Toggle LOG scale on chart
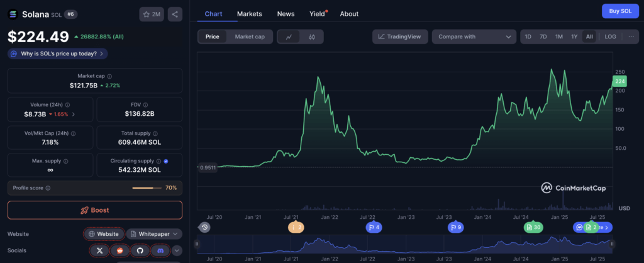Image resolution: width=644 pixels, height=263 pixels. pyautogui.click(x=610, y=36)
